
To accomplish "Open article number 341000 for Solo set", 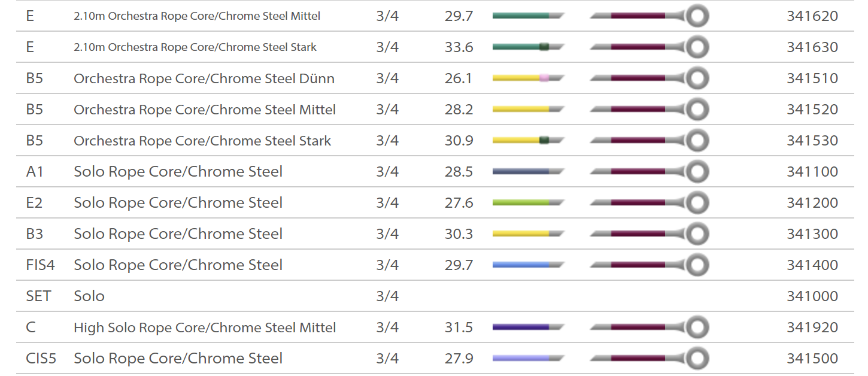I will click(x=812, y=296).
